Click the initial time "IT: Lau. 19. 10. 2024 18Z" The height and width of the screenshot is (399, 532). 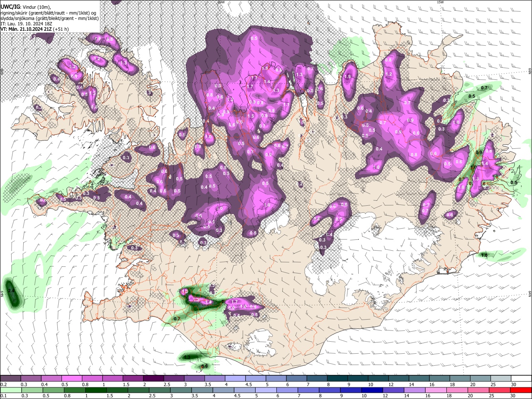(26, 24)
